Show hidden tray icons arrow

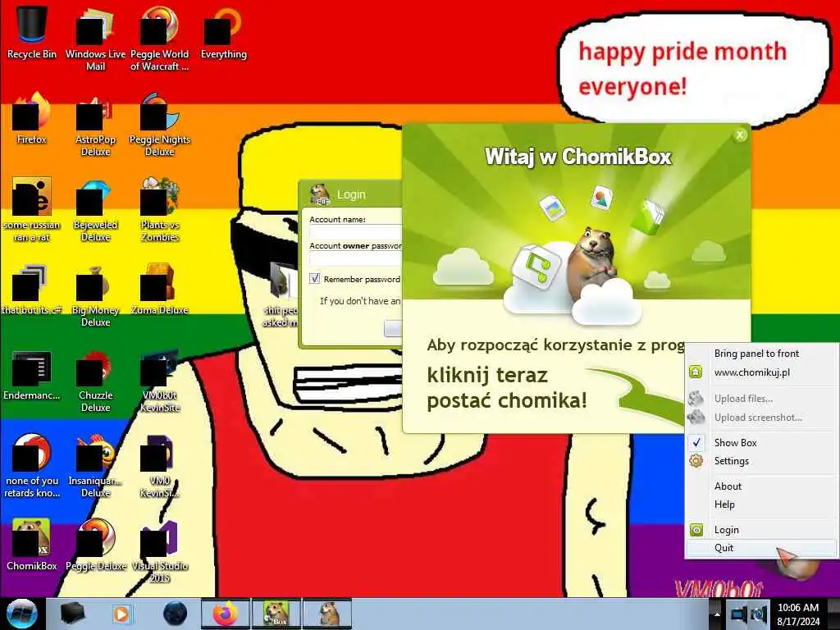pos(716,614)
